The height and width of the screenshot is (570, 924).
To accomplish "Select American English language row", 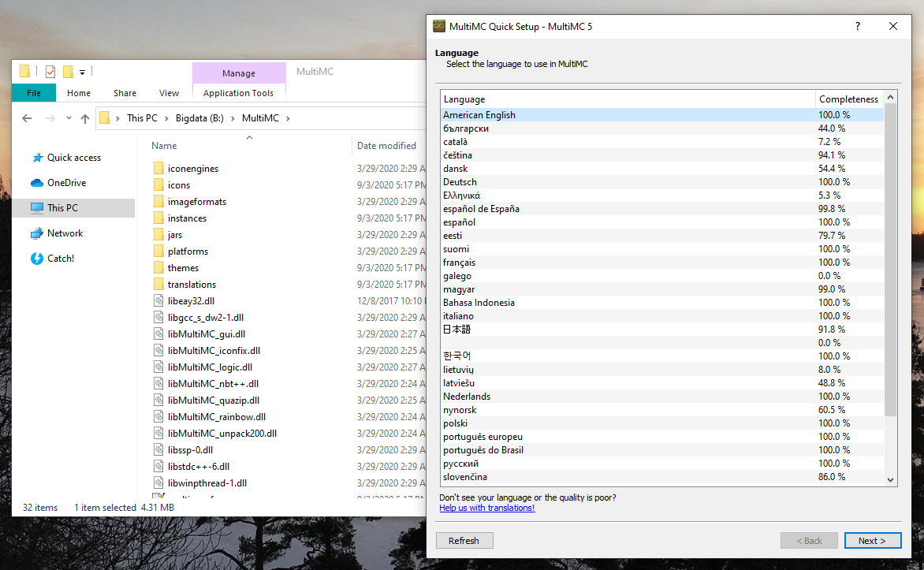I will (661, 115).
